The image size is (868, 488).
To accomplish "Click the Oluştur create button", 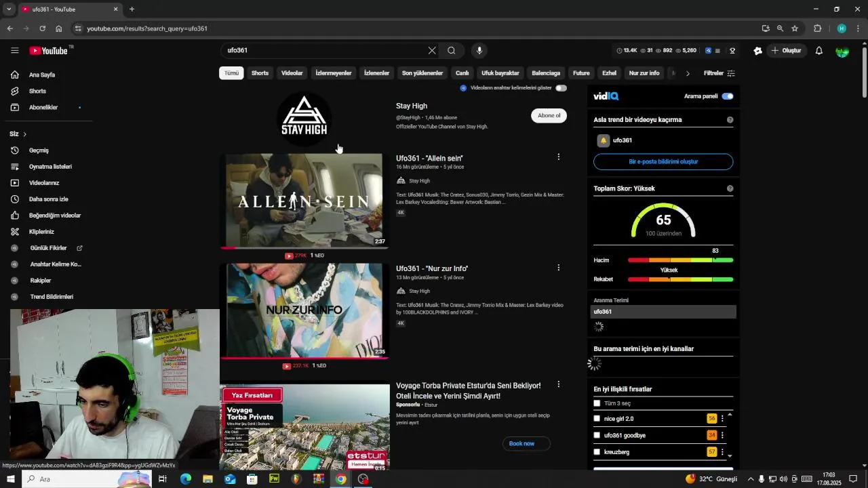I will click(786, 51).
